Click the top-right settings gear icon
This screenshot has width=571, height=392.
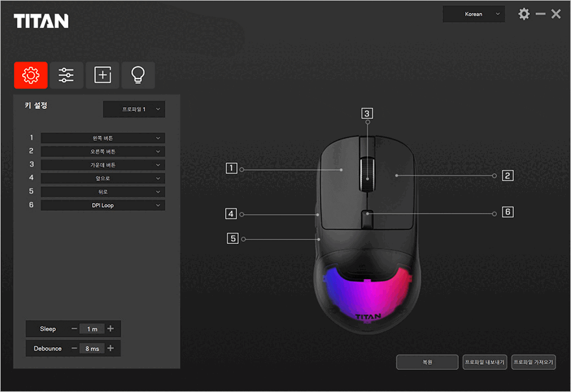click(x=524, y=14)
